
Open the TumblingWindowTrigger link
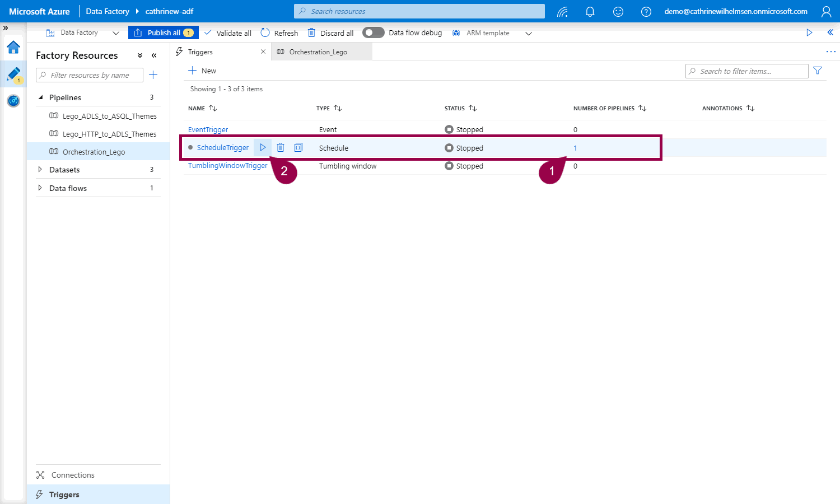227,166
